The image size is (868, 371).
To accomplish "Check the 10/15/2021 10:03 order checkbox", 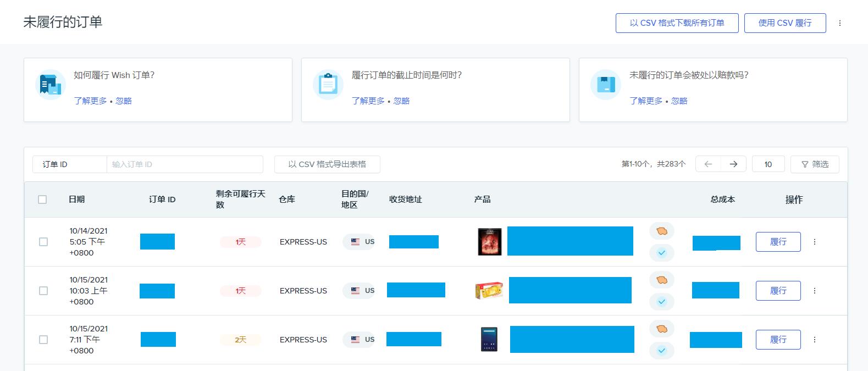I will click(x=43, y=291).
